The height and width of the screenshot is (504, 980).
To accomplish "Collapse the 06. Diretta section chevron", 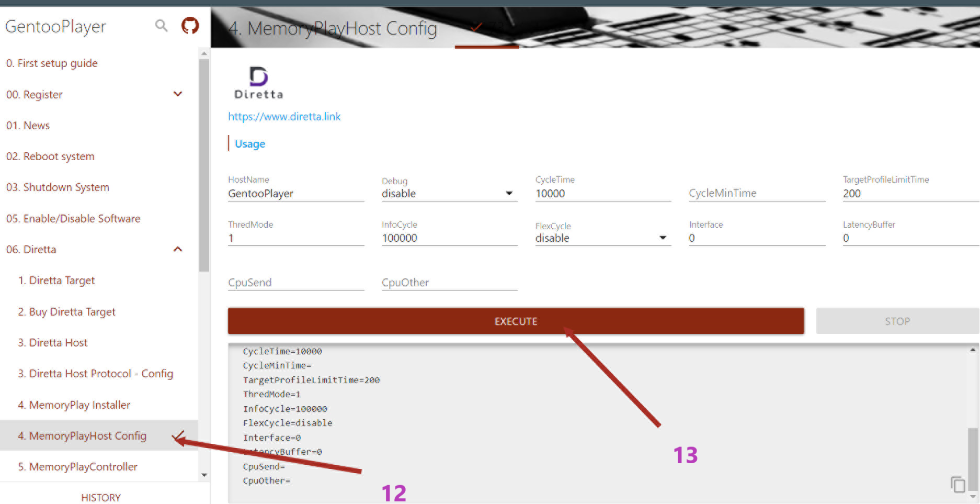I will click(178, 249).
